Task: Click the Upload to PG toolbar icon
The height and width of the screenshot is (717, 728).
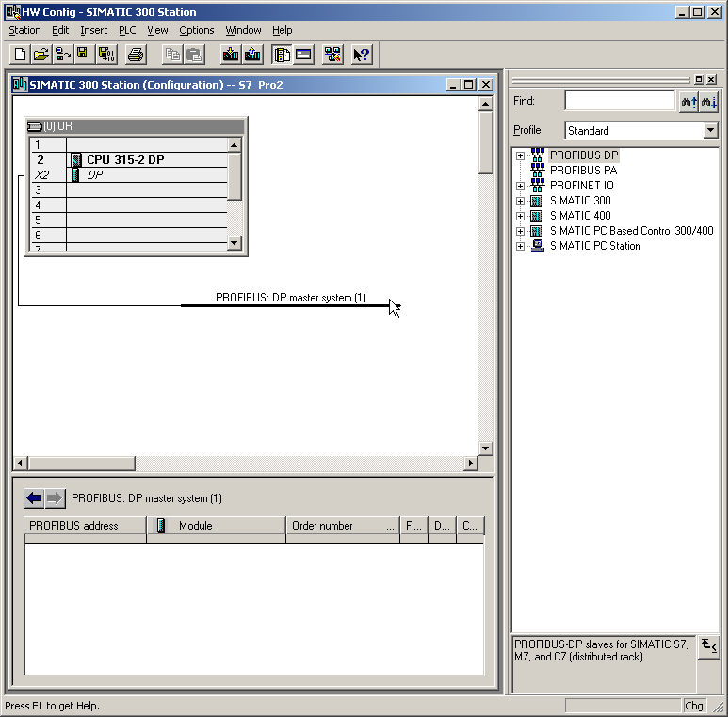Action: [x=252, y=55]
